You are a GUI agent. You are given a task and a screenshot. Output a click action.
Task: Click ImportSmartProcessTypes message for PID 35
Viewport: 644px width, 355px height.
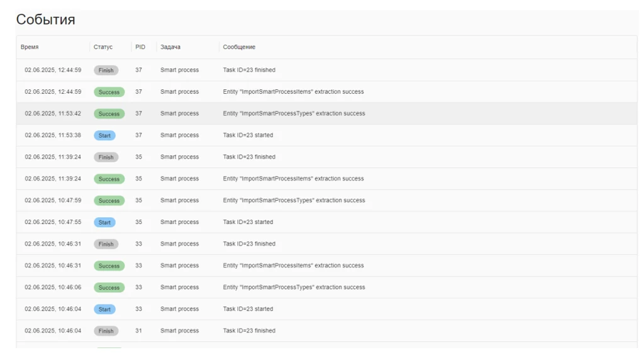click(294, 201)
